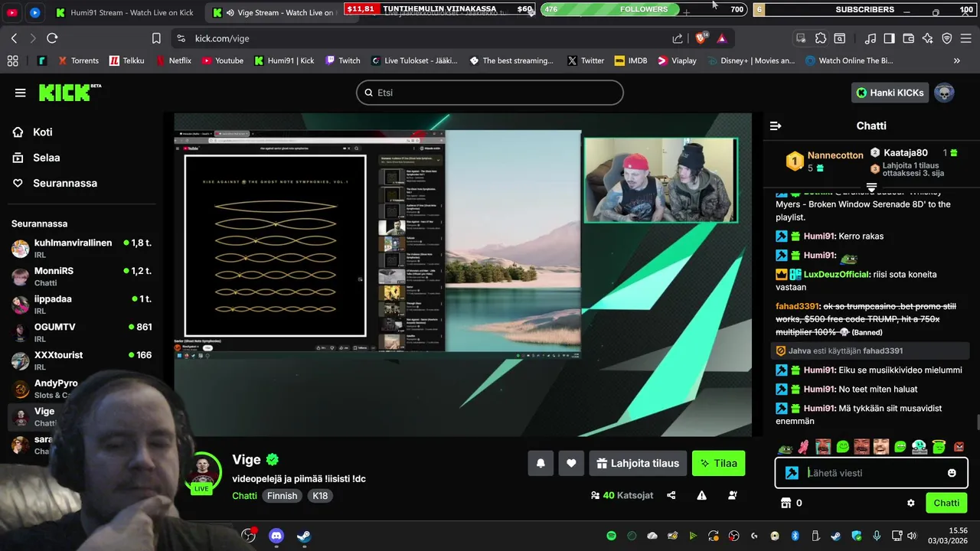
Task: Collapse the chat panel
Action: tap(776, 126)
